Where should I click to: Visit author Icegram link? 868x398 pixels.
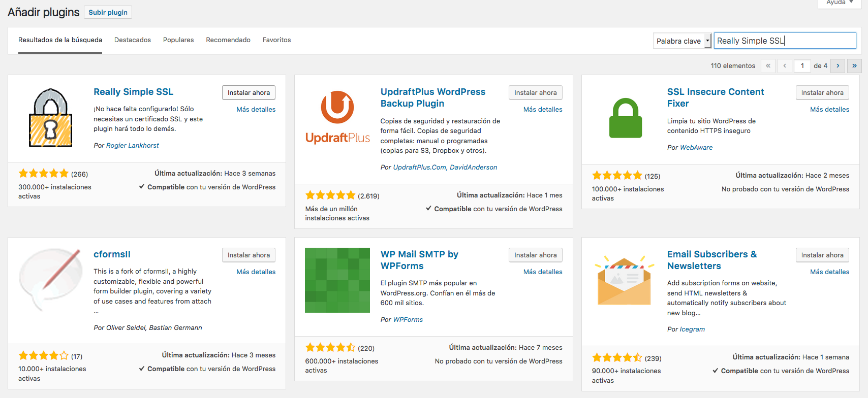click(x=693, y=329)
